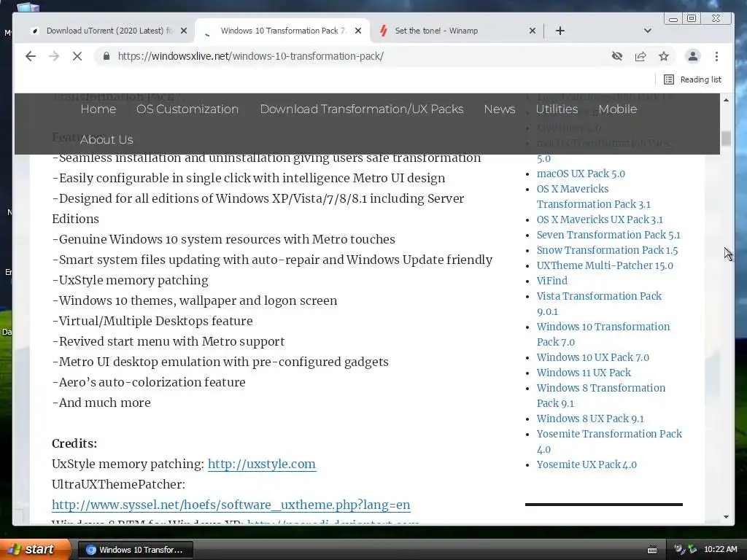This screenshot has height=560, width=747.
Task: Click the page scrollbar up arrow
Action: pyautogui.click(x=726, y=99)
